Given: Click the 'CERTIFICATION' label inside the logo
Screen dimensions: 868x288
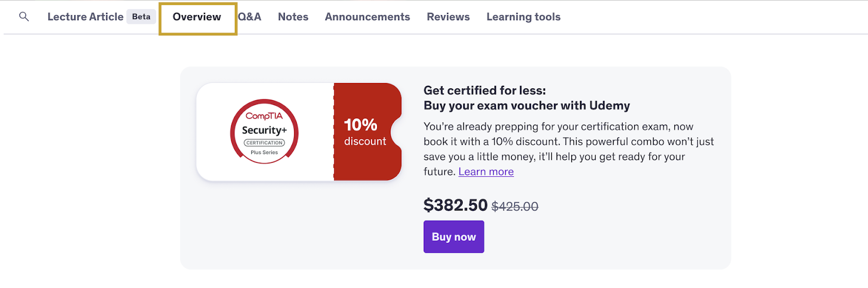Looking at the screenshot, I should 264,143.
